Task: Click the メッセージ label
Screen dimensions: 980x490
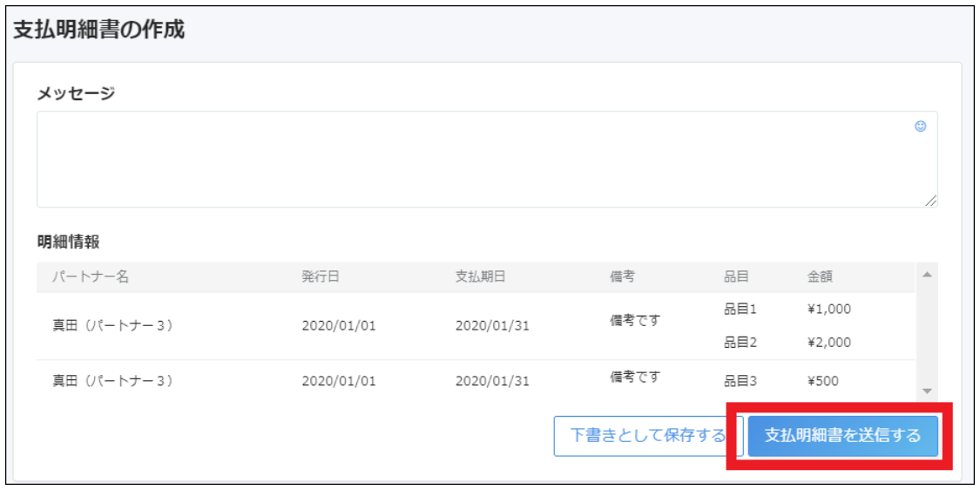Action: click(77, 93)
